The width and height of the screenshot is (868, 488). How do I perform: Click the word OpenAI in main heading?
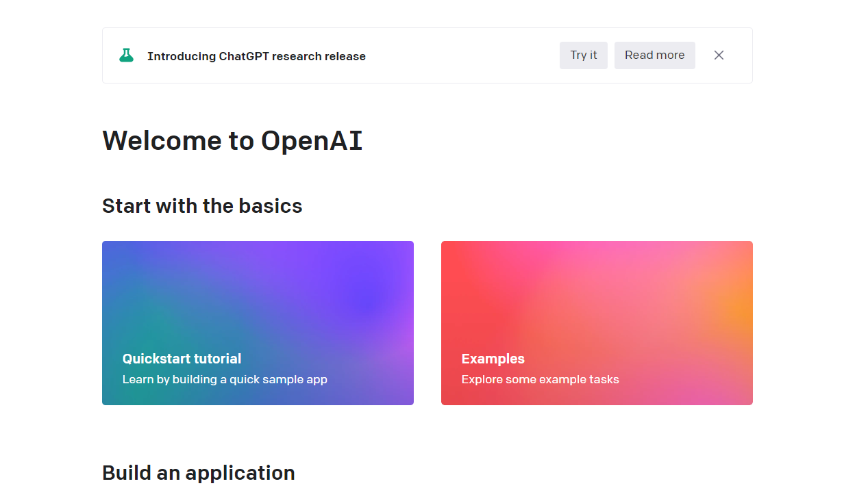pyautogui.click(x=312, y=141)
